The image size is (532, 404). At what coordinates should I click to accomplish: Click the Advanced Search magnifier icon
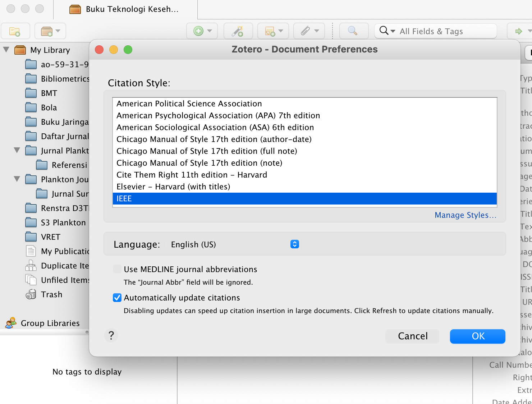tap(353, 31)
